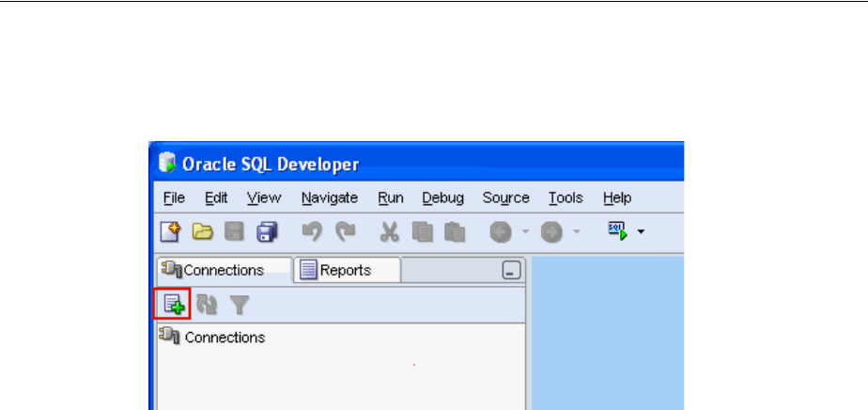This screenshot has height=410, width=868.
Task: Click the New Connection green plus icon
Action: pyautogui.click(x=173, y=304)
